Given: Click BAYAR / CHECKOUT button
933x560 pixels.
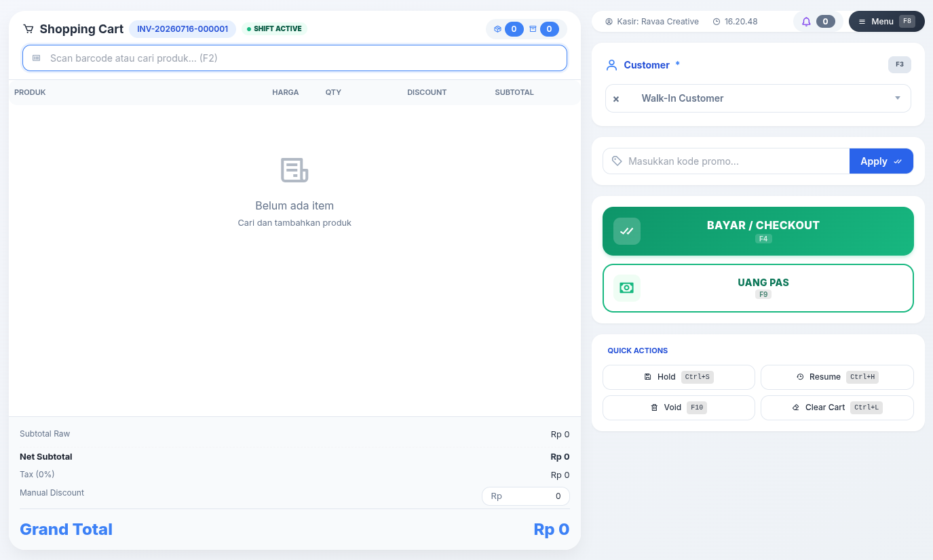Looking at the screenshot, I should click(758, 231).
